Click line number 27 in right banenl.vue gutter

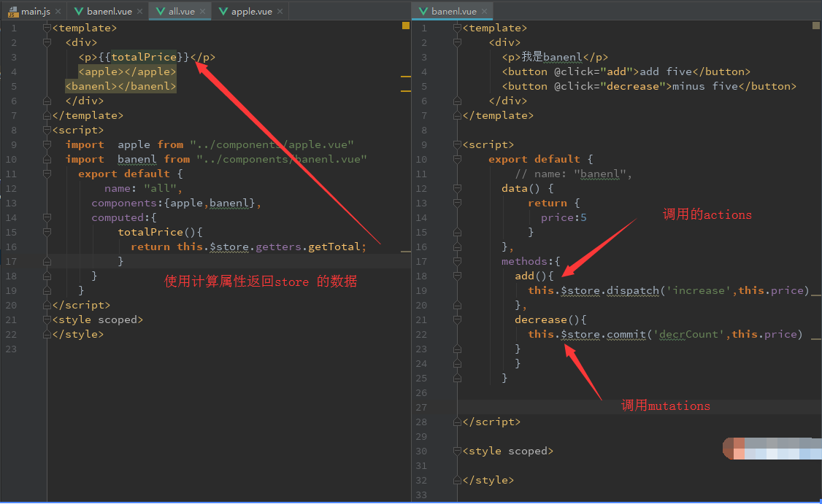421,407
